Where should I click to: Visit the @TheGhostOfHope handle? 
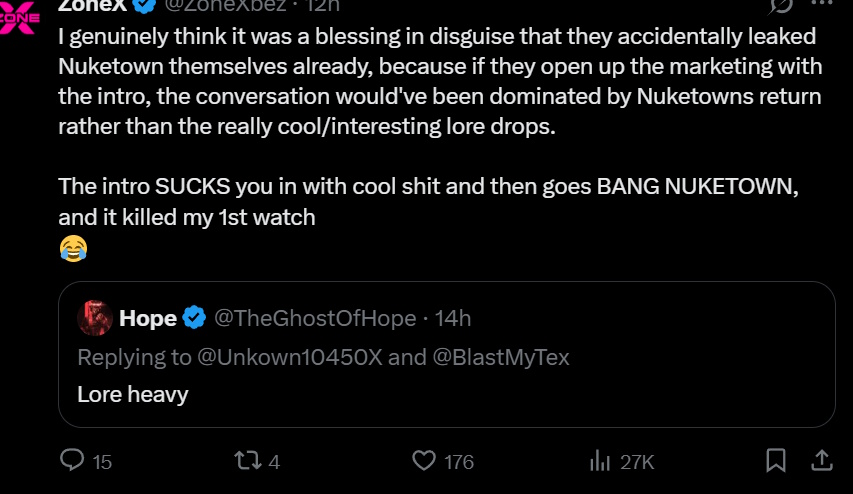(x=315, y=318)
